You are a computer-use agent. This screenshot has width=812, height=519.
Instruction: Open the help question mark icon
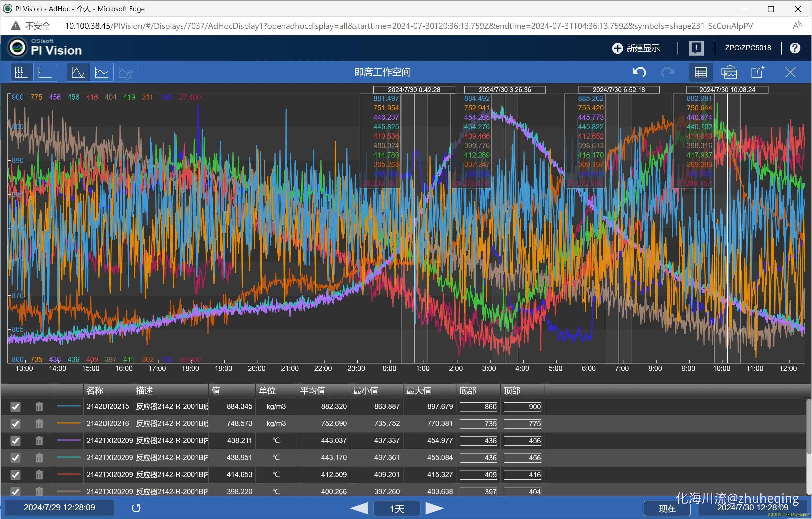click(x=795, y=48)
